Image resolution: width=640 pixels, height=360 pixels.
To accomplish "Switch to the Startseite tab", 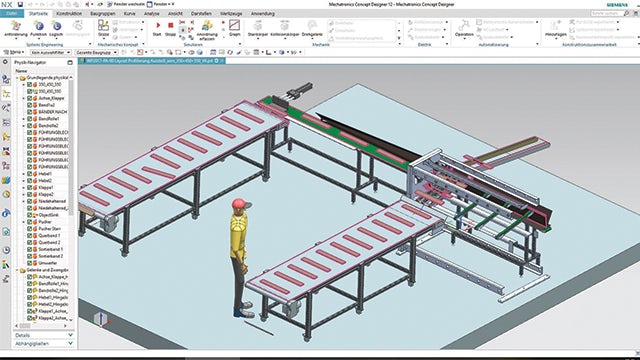I will click(x=38, y=13).
